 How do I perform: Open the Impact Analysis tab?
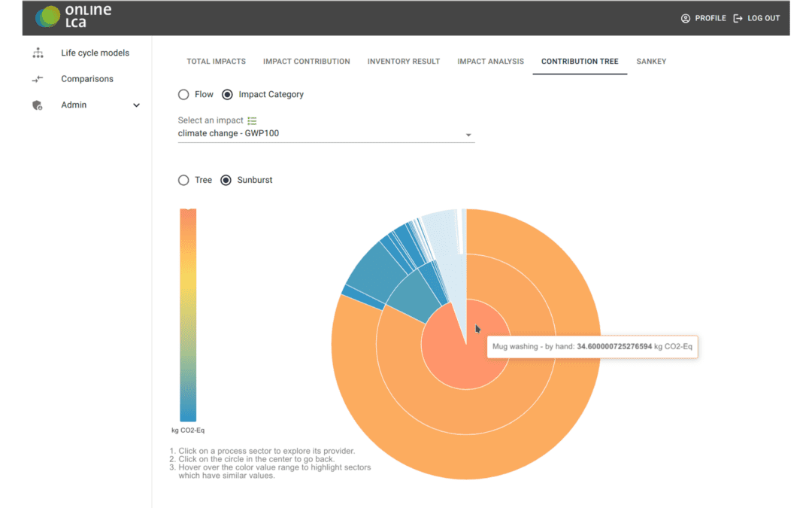click(x=490, y=62)
